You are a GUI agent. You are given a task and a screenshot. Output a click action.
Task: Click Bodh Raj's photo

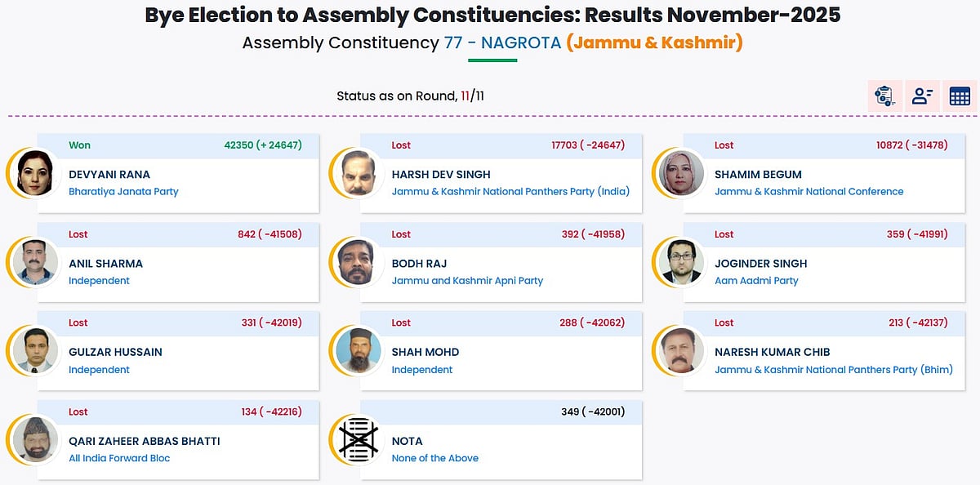[x=357, y=262]
